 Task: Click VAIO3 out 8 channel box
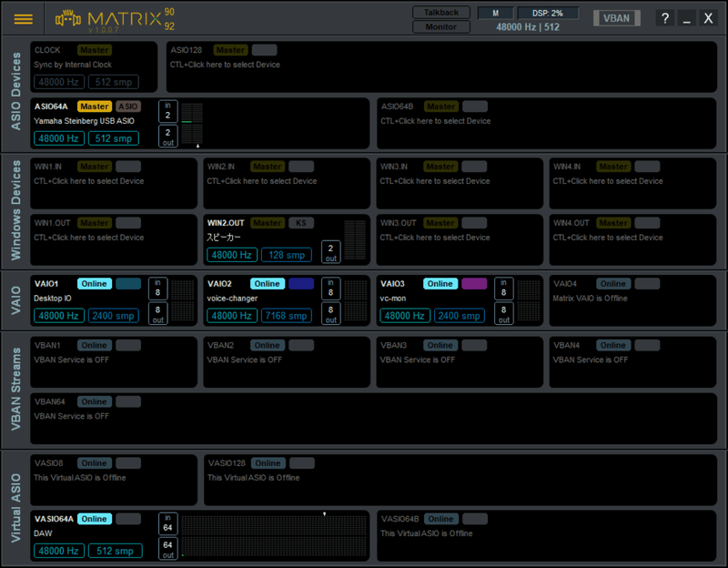coord(504,313)
